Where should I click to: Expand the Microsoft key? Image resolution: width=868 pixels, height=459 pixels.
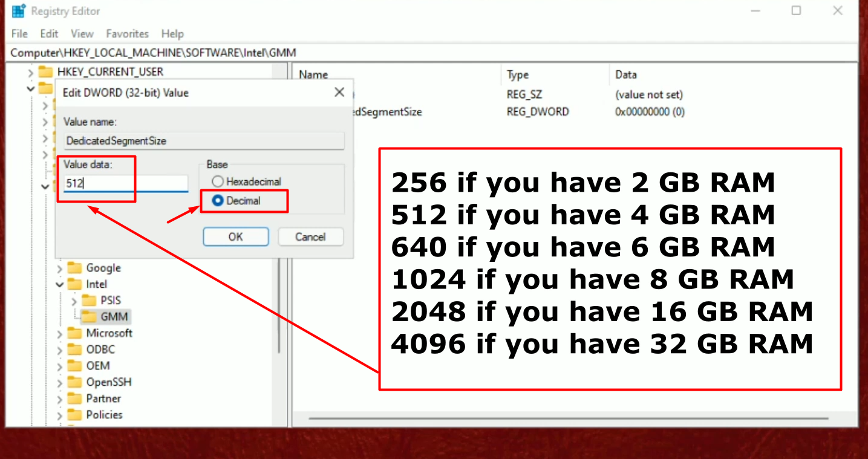[59, 334]
